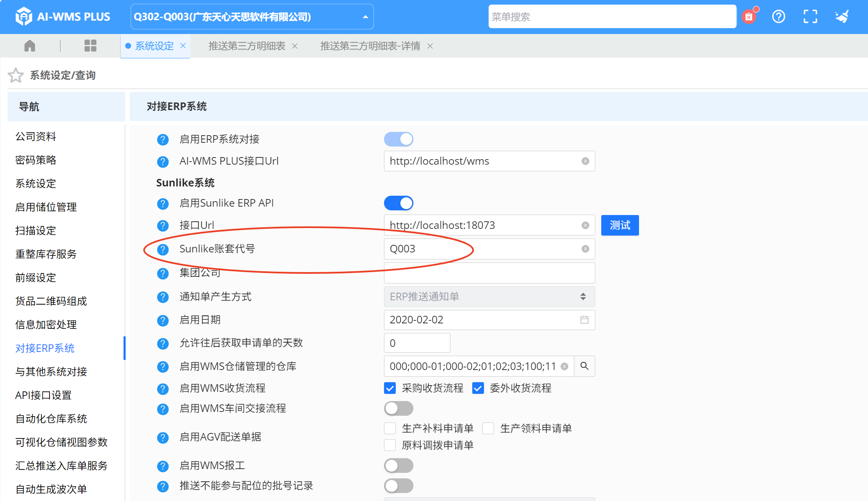Open 自动化仓库系统 in navigation
The image size is (868, 501).
(x=51, y=419)
